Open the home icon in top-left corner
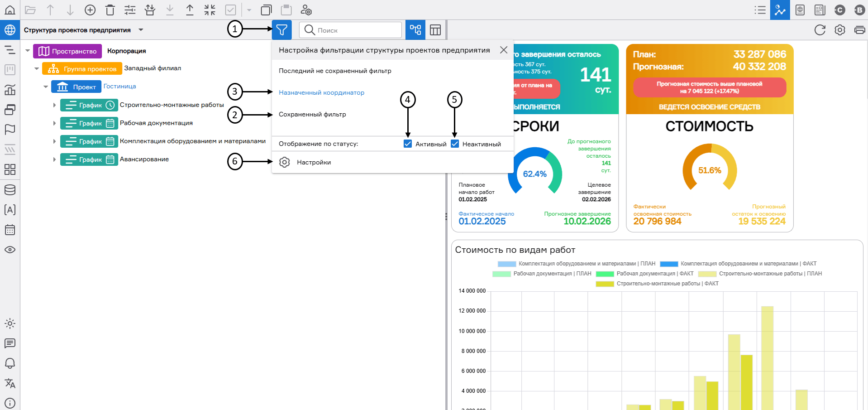Screen dimensions: 868x410 click(10, 10)
